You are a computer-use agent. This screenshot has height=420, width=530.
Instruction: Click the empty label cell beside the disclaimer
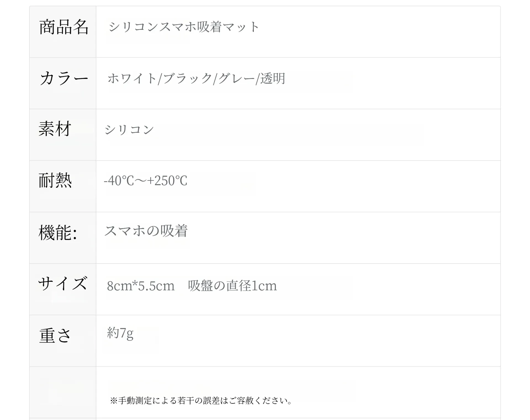[63, 392]
